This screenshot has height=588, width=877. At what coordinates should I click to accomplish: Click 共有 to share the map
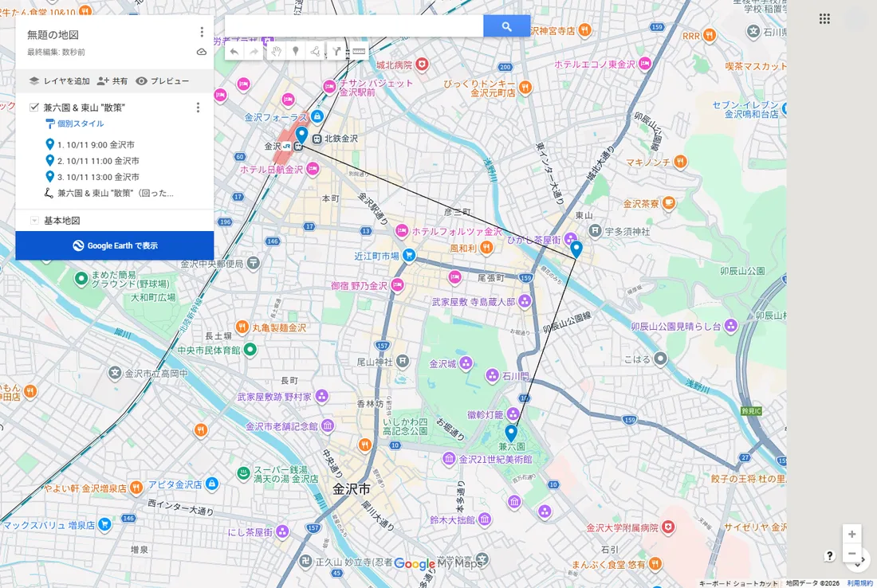(x=112, y=81)
